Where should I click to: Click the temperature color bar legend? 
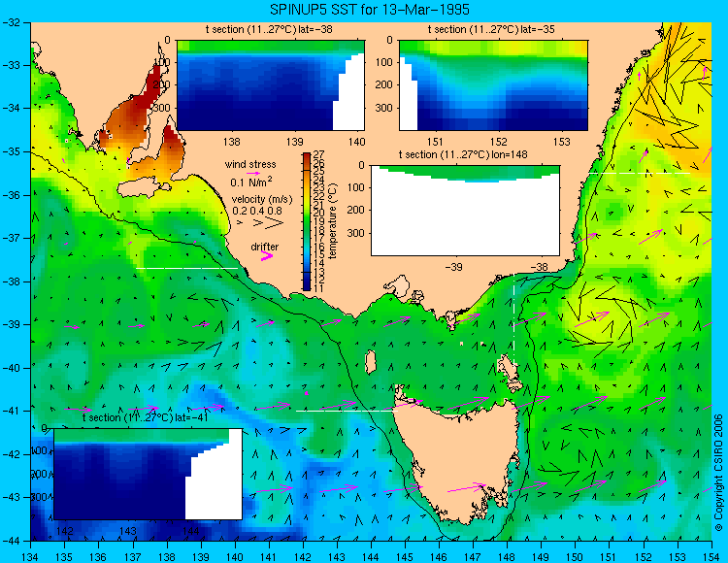tap(307, 222)
